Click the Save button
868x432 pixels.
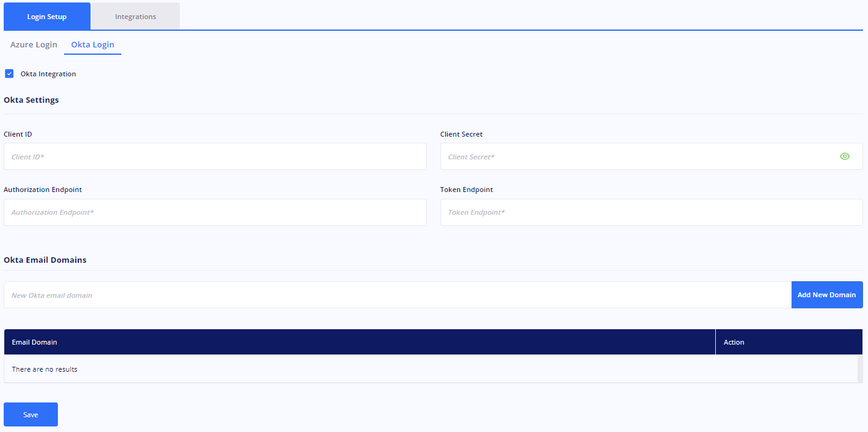click(30, 414)
